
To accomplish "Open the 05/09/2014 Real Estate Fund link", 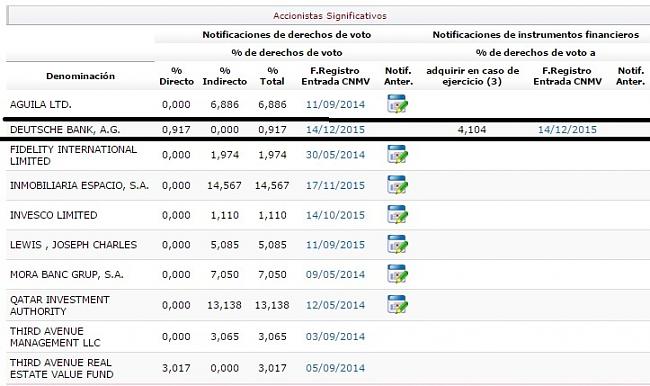I will pos(335,368).
